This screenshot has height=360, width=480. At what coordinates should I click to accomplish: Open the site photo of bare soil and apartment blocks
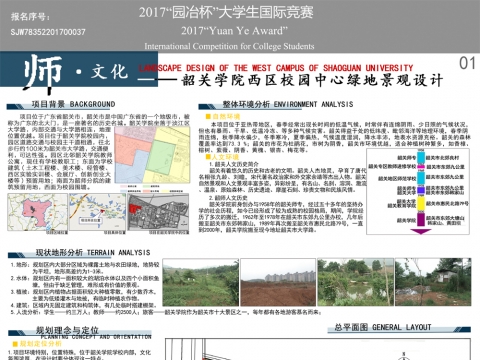278,282
